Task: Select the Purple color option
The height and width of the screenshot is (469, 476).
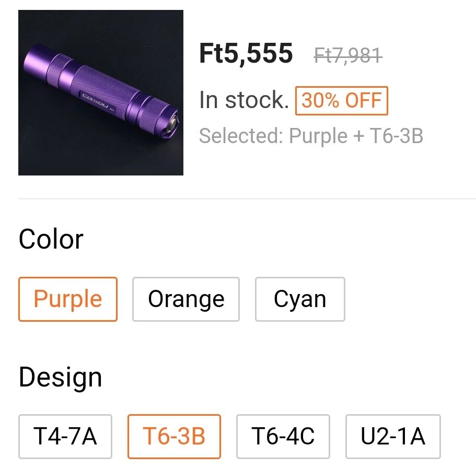Action: [x=68, y=299]
